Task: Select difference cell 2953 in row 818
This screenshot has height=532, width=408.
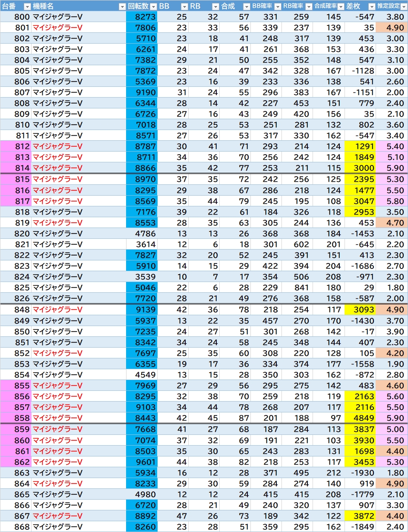Action: coord(360,212)
